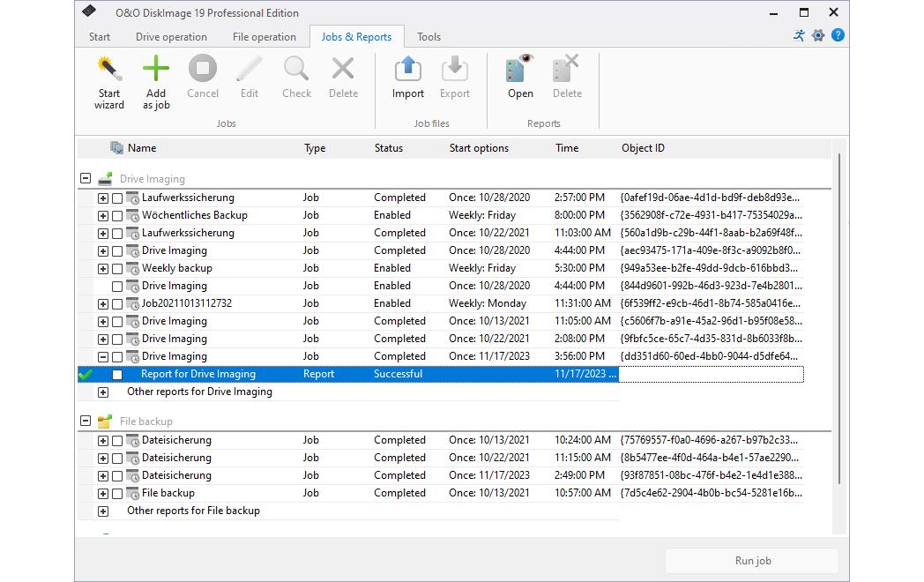Click the vertical scrollbar of job list
The image size is (924, 582).
click(839, 318)
